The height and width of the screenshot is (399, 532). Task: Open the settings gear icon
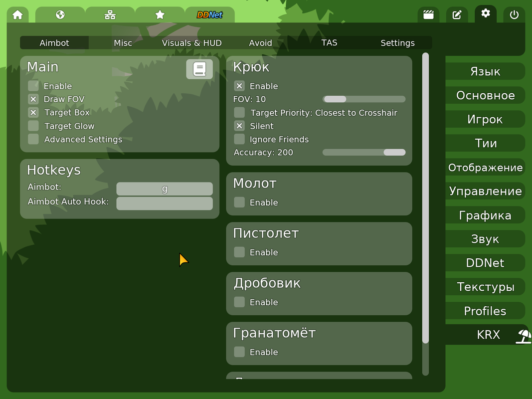coord(486,13)
